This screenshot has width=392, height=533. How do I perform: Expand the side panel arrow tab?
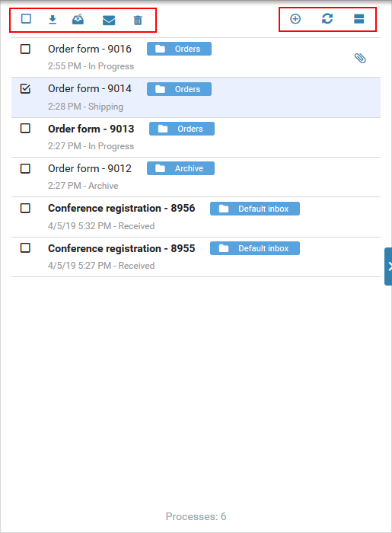[x=388, y=266]
